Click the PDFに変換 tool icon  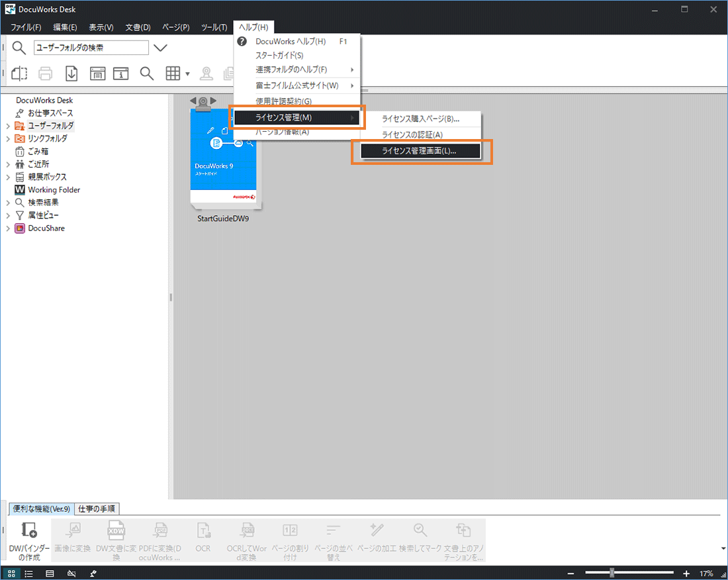pyautogui.click(x=159, y=530)
